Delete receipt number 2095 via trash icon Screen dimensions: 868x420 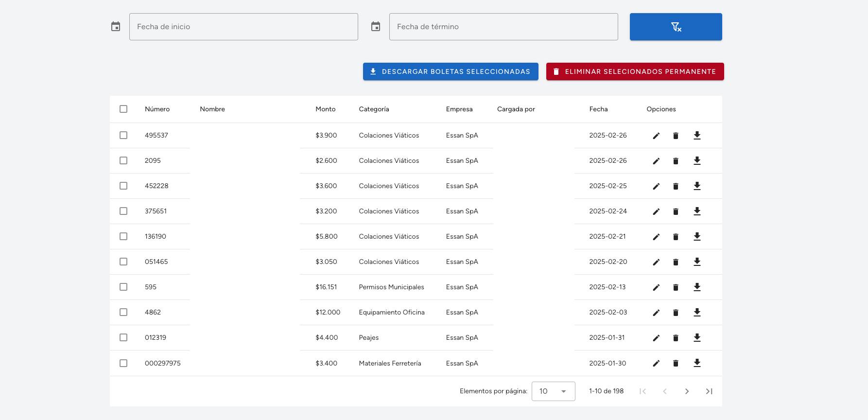676,161
